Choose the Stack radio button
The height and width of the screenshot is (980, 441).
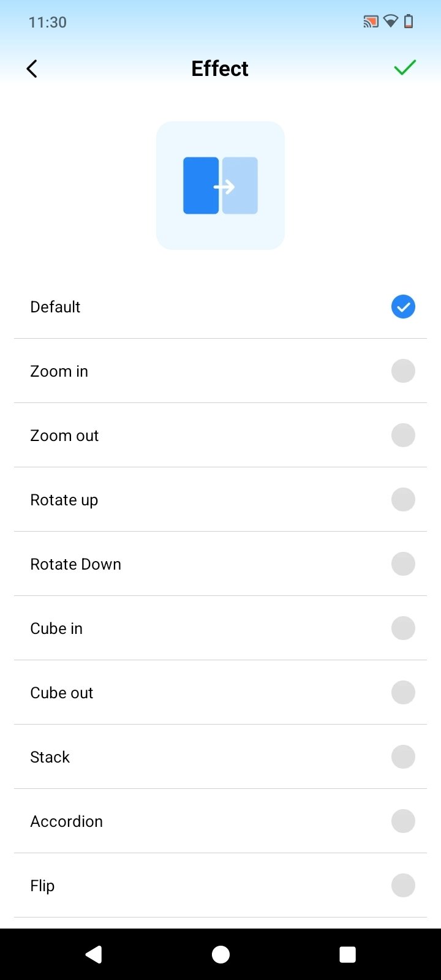coord(403,757)
